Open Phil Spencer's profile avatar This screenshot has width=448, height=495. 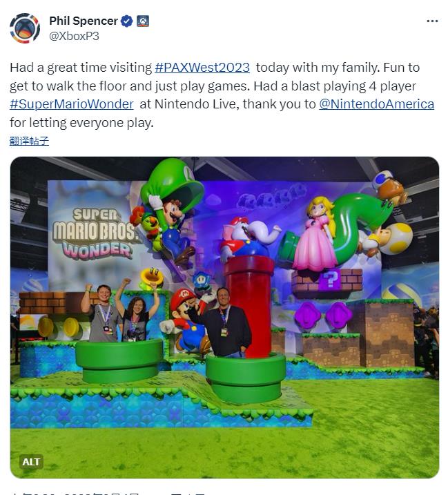click(x=25, y=28)
